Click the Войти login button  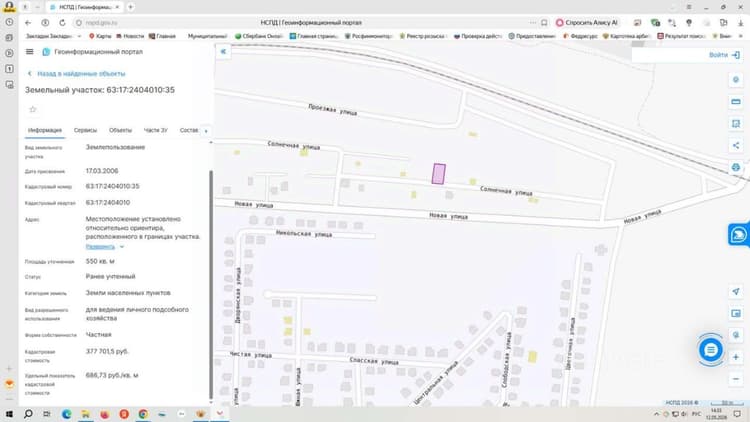click(724, 55)
